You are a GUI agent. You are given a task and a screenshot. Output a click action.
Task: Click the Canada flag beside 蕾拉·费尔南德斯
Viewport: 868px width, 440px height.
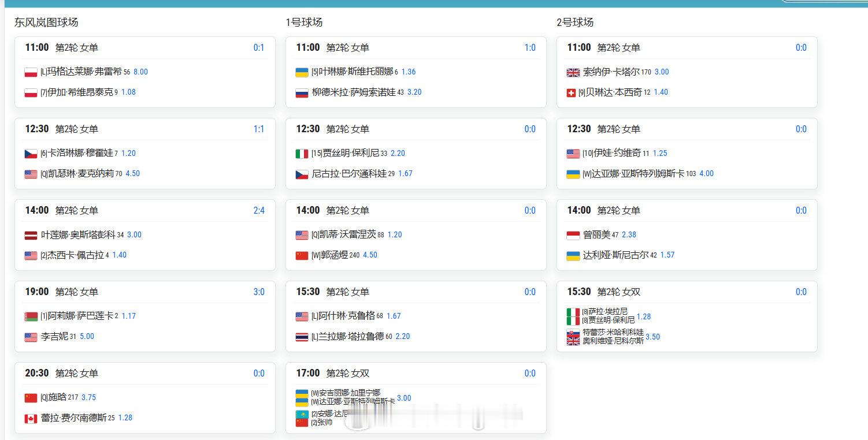(31, 418)
